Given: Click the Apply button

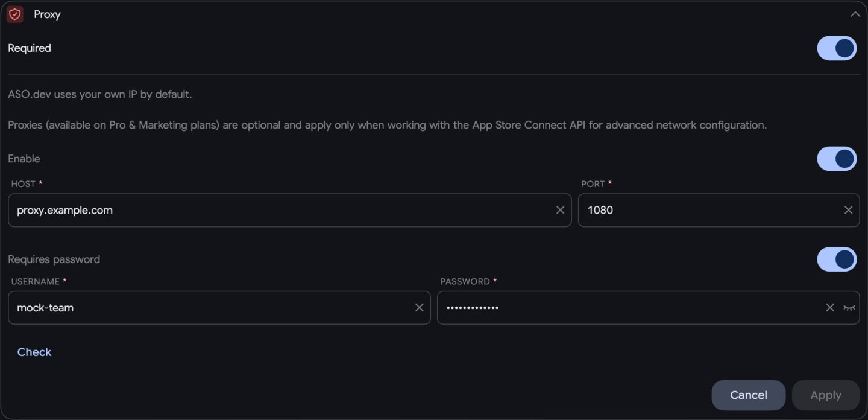Looking at the screenshot, I should pyautogui.click(x=826, y=395).
